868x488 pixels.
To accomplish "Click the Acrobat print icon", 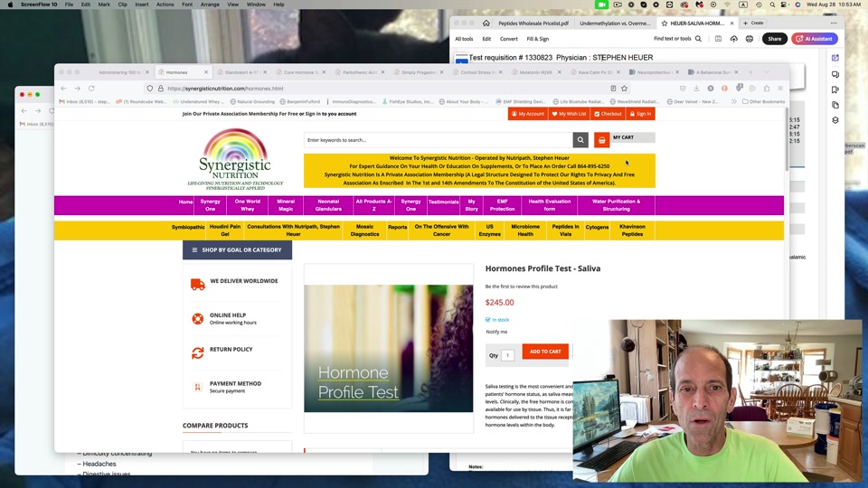I will tap(749, 39).
